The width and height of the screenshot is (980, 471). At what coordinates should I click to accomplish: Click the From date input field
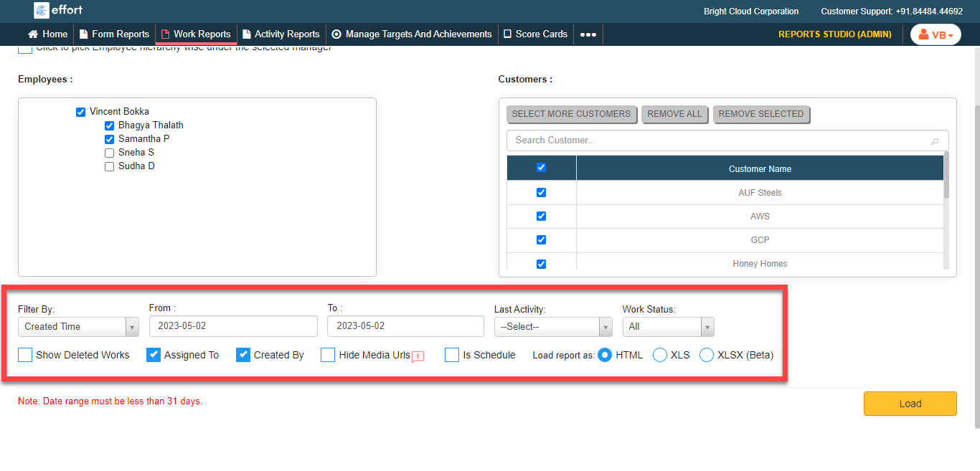pyautogui.click(x=233, y=326)
